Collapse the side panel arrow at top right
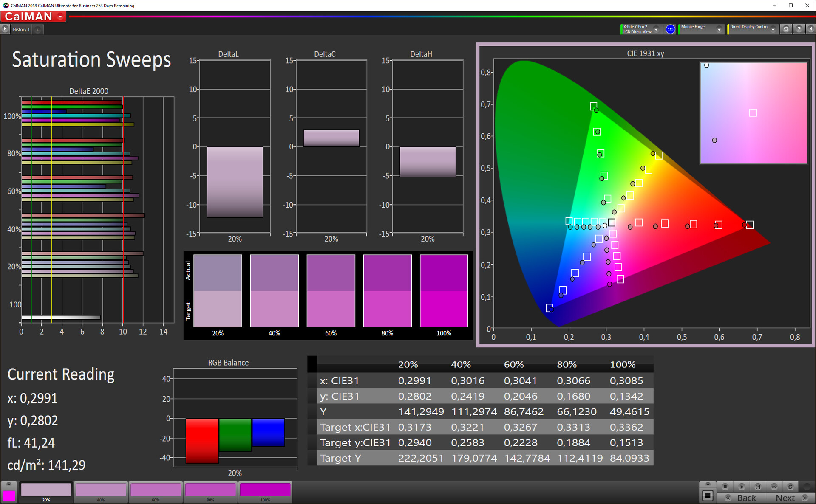This screenshot has height=504, width=816. 810,29
